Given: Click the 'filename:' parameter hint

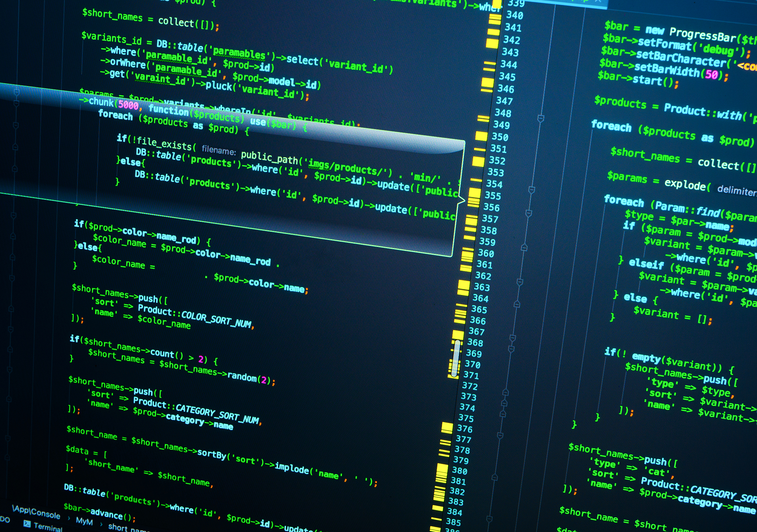Looking at the screenshot, I should [x=218, y=150].
